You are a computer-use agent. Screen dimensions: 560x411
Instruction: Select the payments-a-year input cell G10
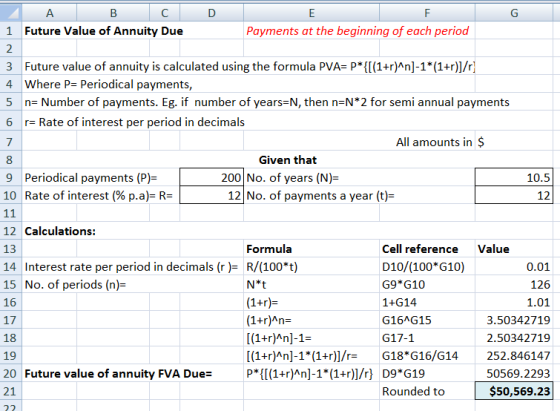coord(514,195)
